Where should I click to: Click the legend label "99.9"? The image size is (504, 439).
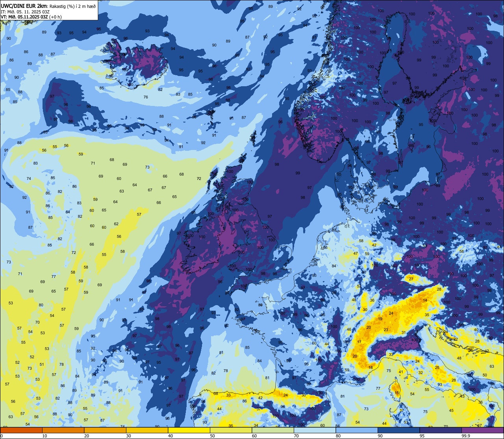(465, 436)
